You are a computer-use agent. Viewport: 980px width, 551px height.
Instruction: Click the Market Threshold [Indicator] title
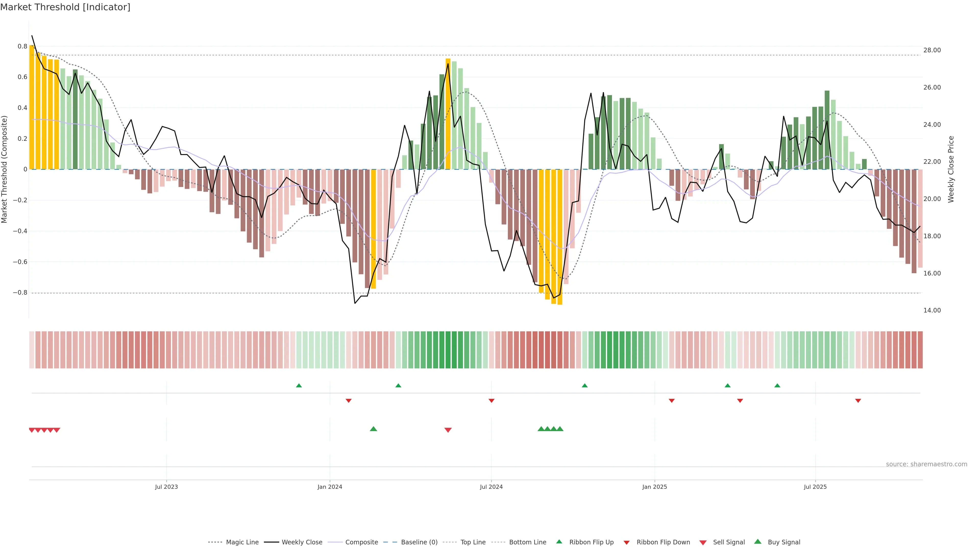tap(65, 7)
